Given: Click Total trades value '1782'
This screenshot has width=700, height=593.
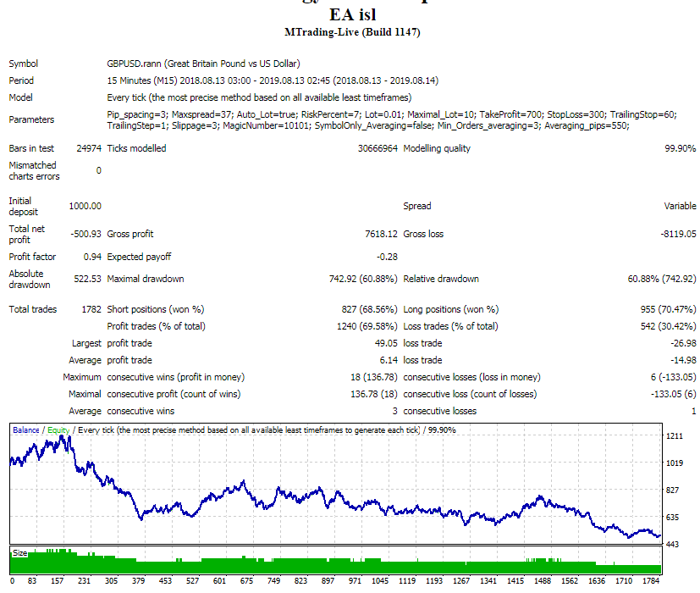Looking at the screenshot, I should click(91, 309).
